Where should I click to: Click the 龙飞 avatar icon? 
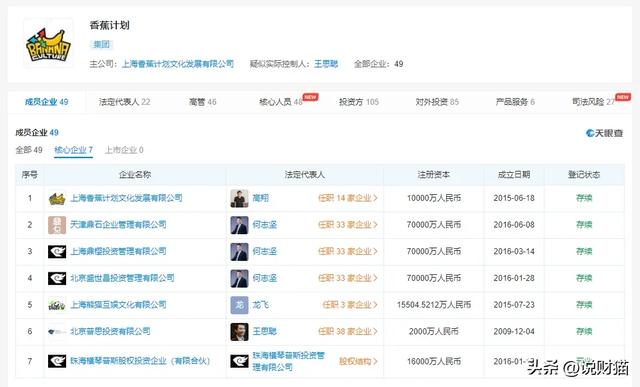click(239, 305)
